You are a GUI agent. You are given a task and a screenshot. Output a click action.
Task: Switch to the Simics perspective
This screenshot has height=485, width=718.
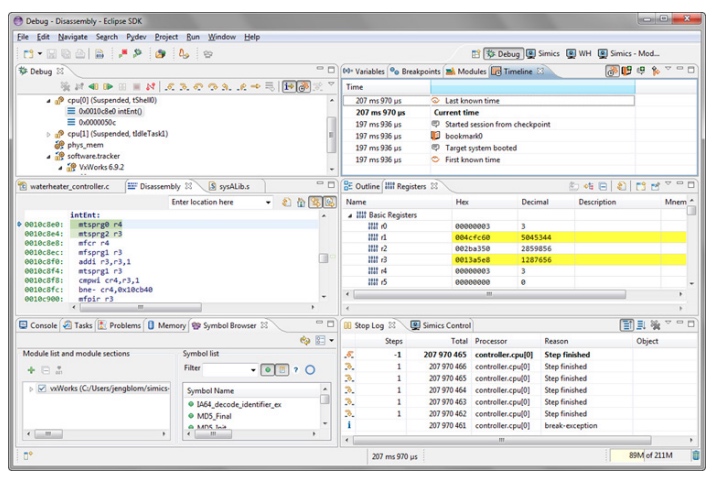543,54
